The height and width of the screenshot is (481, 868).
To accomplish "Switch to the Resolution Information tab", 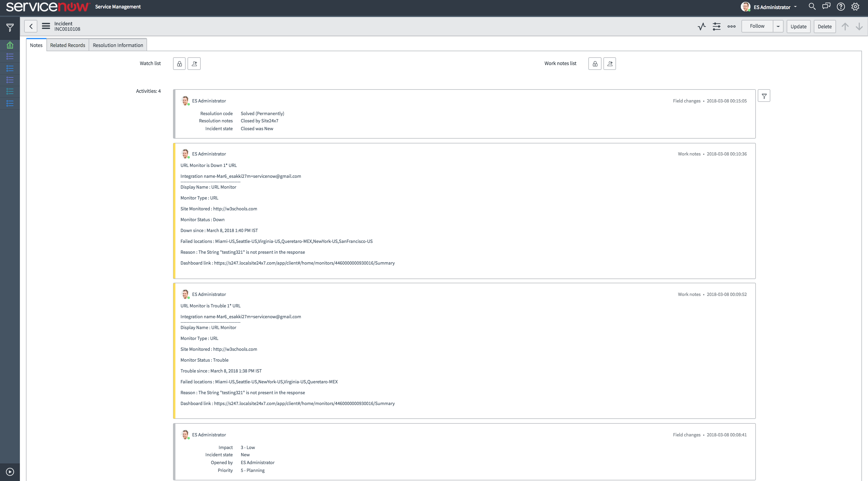I will click(x=118, y=45).
